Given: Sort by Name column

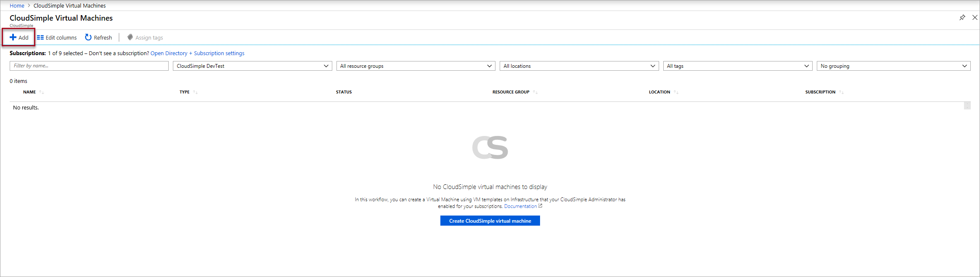Looking at the screenshot, I should point(33,92).
